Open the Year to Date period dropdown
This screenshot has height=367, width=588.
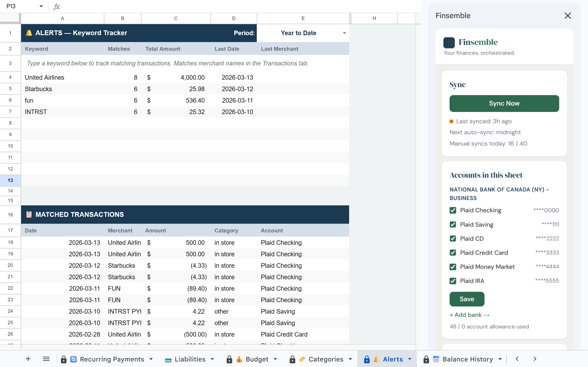344,33
